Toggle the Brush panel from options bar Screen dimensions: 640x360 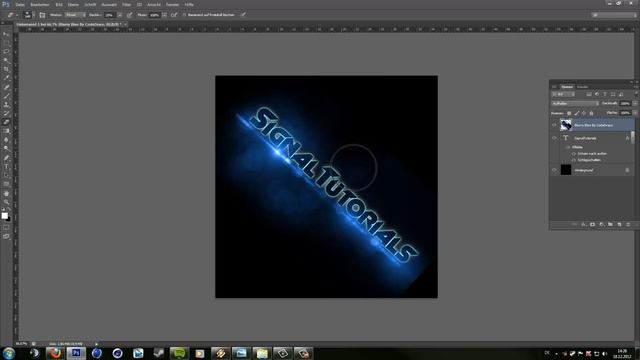[x=42, y=15]
